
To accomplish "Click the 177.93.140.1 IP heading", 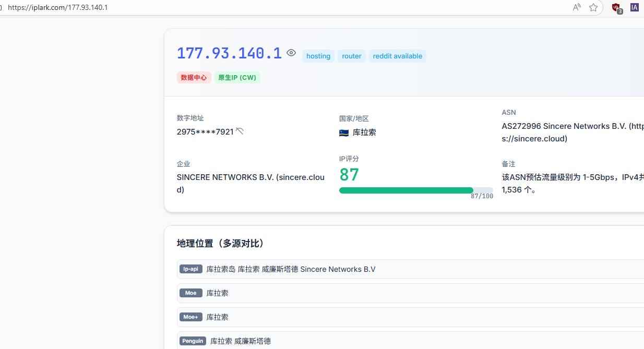I will (x=229, y=53).
